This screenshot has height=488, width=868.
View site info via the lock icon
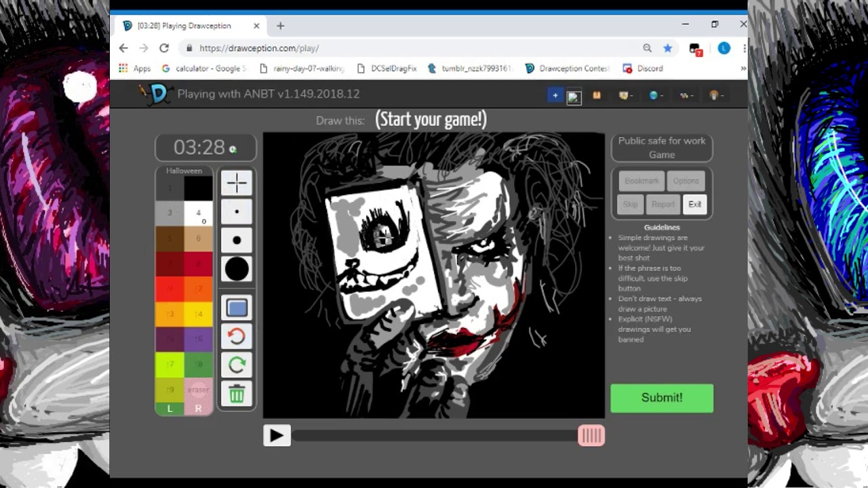coord(189,48)
